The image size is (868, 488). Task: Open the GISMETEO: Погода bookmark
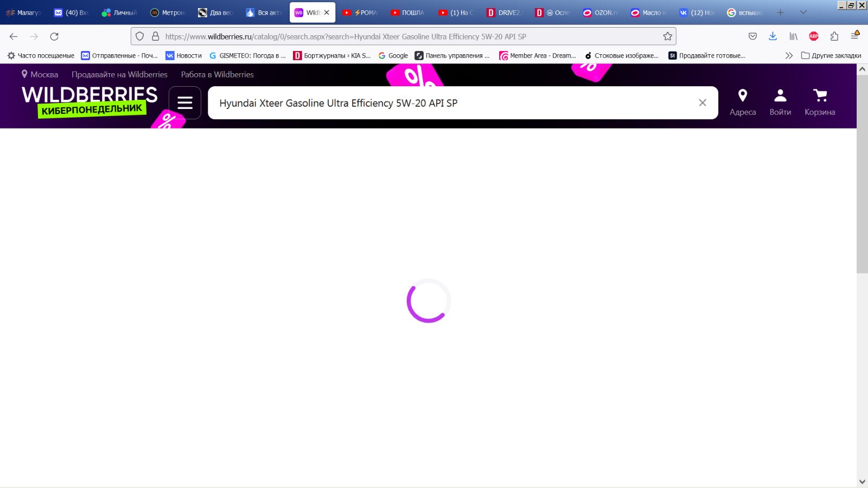(247, 55)
